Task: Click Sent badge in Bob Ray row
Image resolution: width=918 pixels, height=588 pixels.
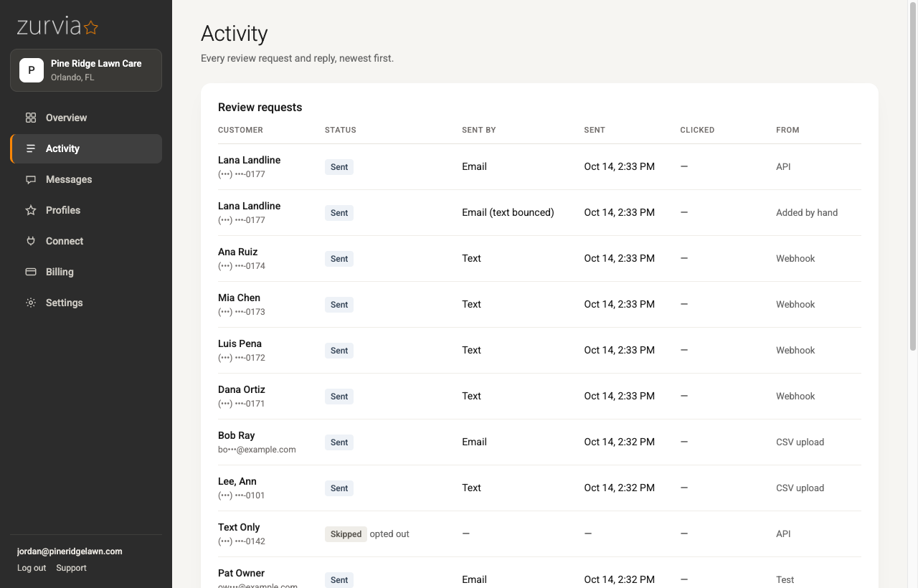Action: (339, 442)
